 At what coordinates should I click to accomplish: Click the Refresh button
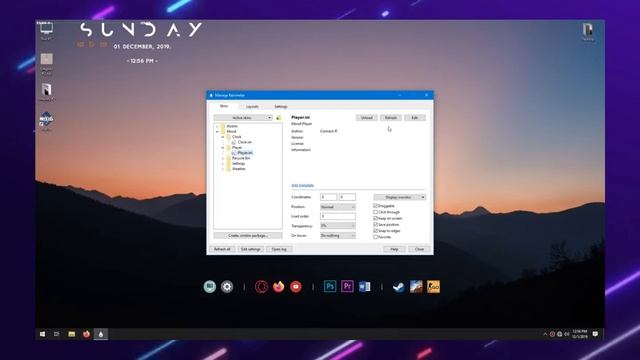(x=391, y=118)
